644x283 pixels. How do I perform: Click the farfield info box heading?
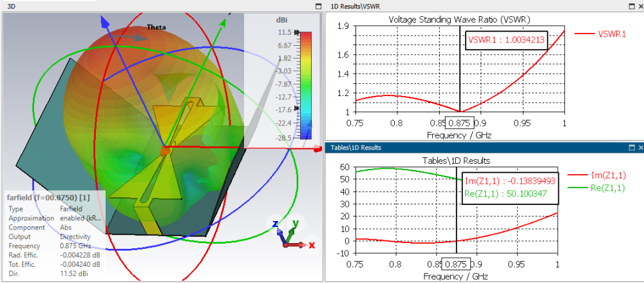(x=49, y=198)
